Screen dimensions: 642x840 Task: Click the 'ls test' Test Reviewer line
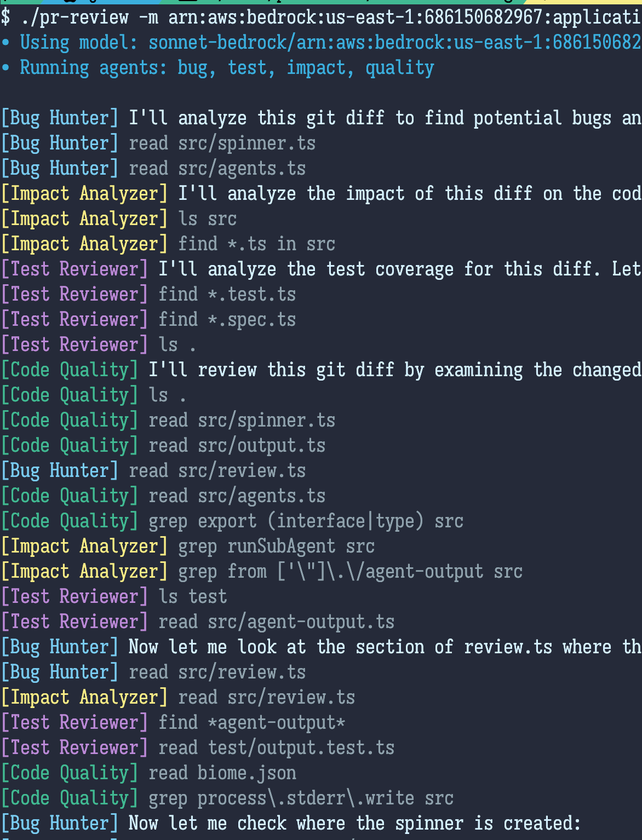coord(192,597)
